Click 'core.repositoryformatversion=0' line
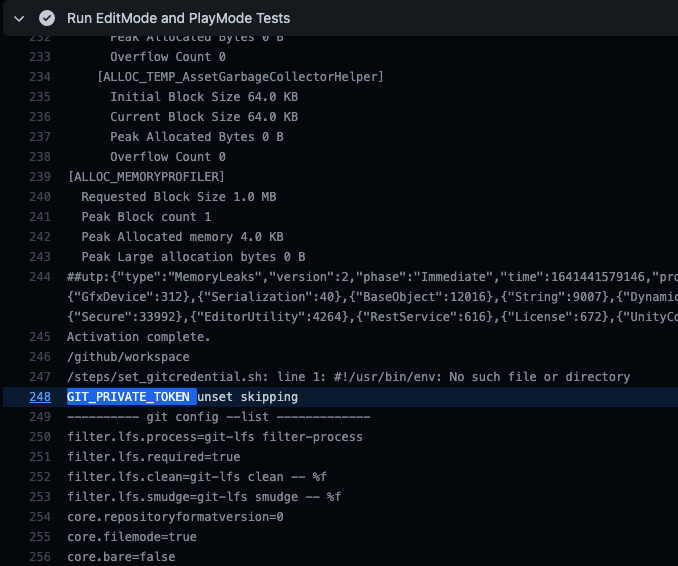This screenshot has width=678, height=566. pyautogui.click(x=175, y=517)
